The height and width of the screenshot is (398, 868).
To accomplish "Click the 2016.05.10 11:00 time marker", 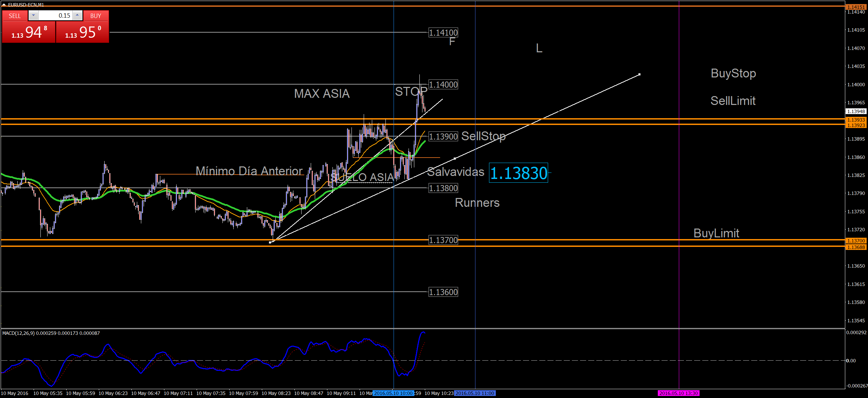I will pyautogui.click(x=475, y=393).
